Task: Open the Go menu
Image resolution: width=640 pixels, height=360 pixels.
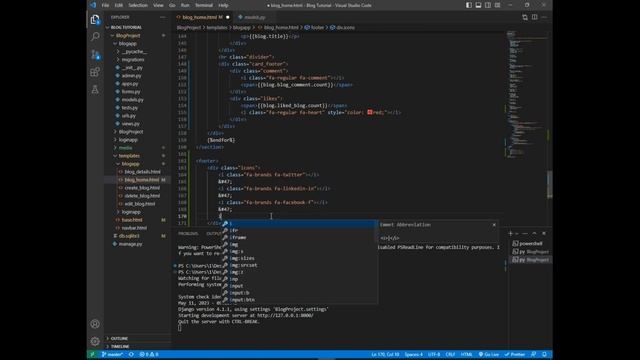Action: click(172, 5)
